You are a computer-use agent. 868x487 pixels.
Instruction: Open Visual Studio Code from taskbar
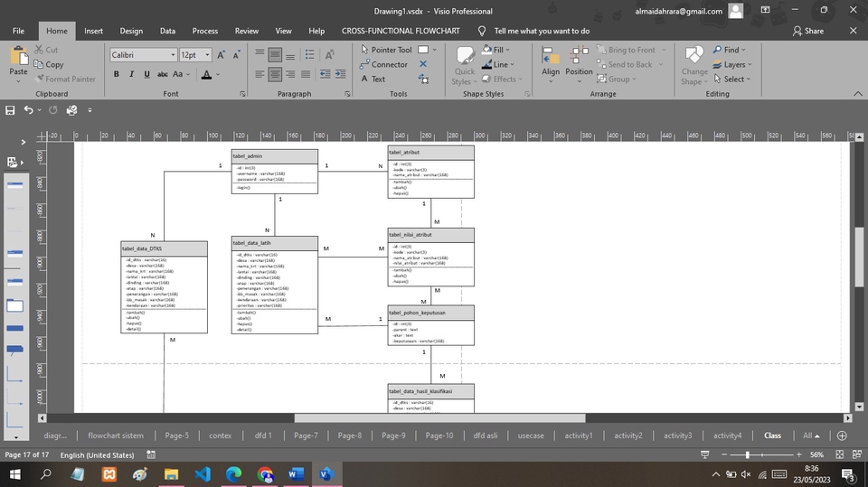[203, 474]
